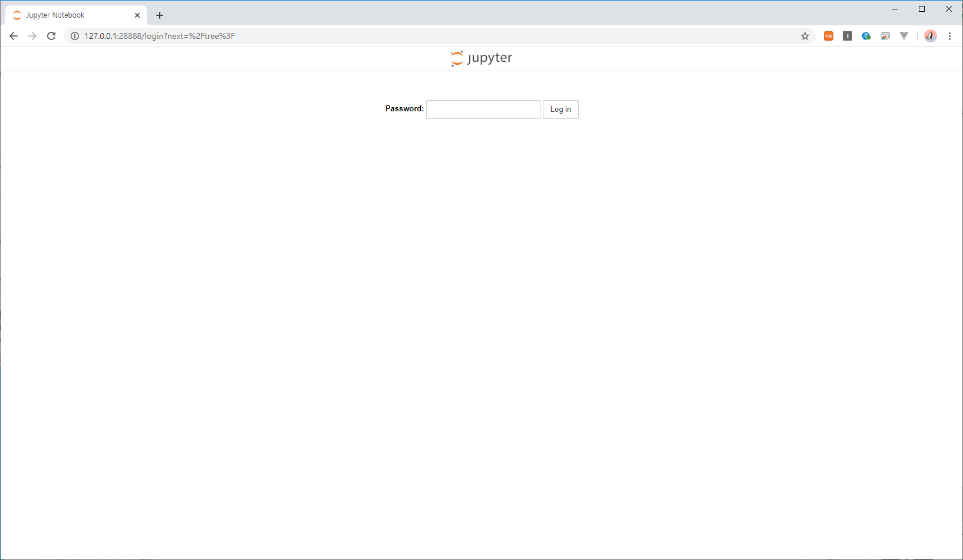Close the Chrome window
Screen dimensions: 963x560
(949, 9)
